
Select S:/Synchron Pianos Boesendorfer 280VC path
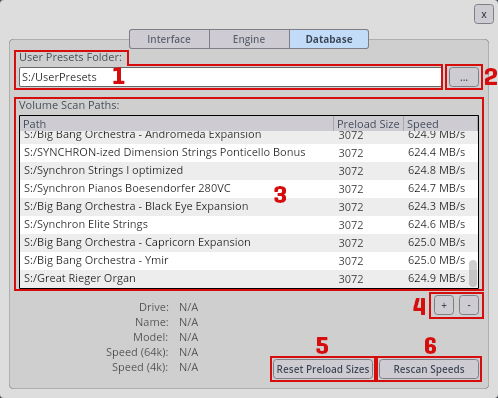point(248,189)
